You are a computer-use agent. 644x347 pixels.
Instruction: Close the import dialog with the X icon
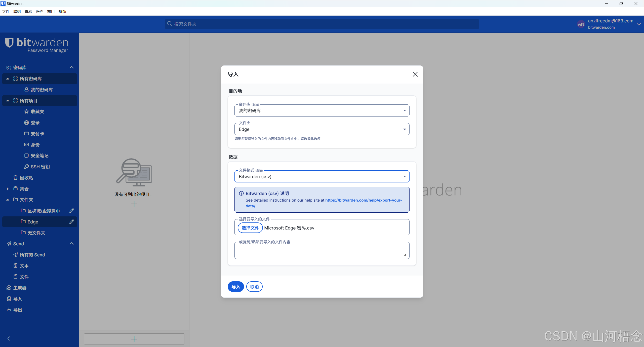coord(415,74)
